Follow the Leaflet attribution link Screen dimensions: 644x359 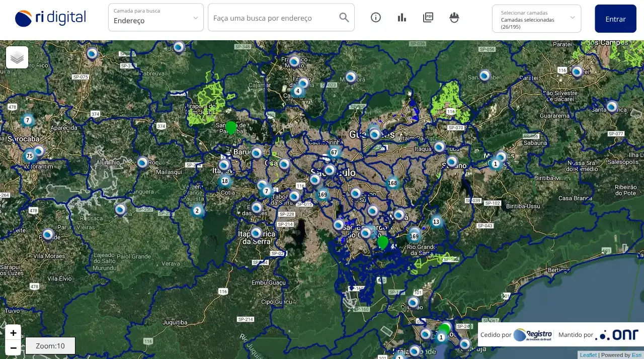pyautogui.click(x=588, y=355)
